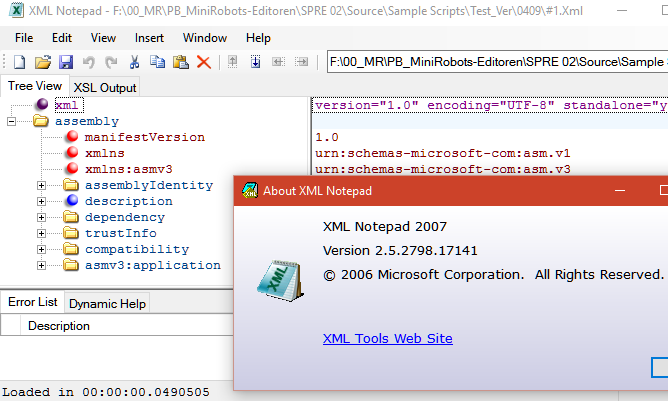This screenshot has width=668, height=401.
Task: Click the value urn:schemas-microsoft-com:asm.v1
Action: [442, 153]
